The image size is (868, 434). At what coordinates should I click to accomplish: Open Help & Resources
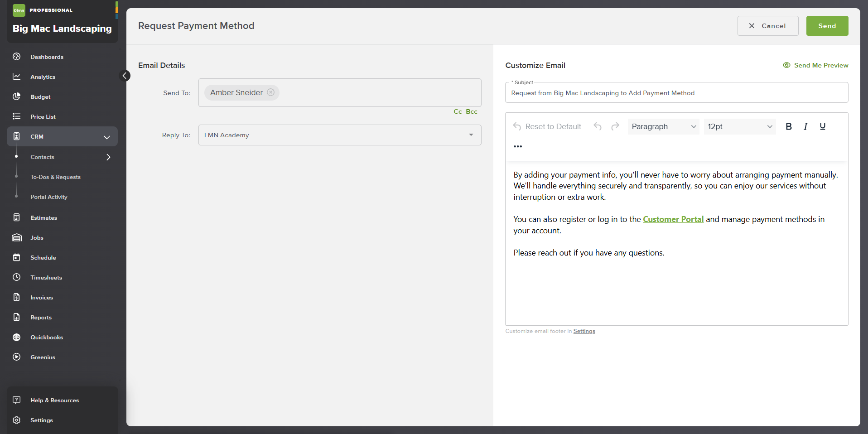pos(54,400)
